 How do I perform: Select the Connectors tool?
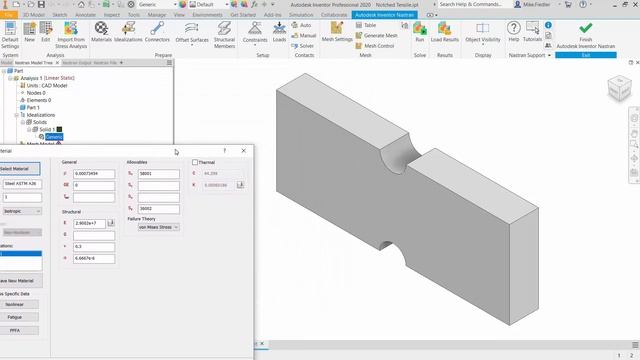coord(157,32)
